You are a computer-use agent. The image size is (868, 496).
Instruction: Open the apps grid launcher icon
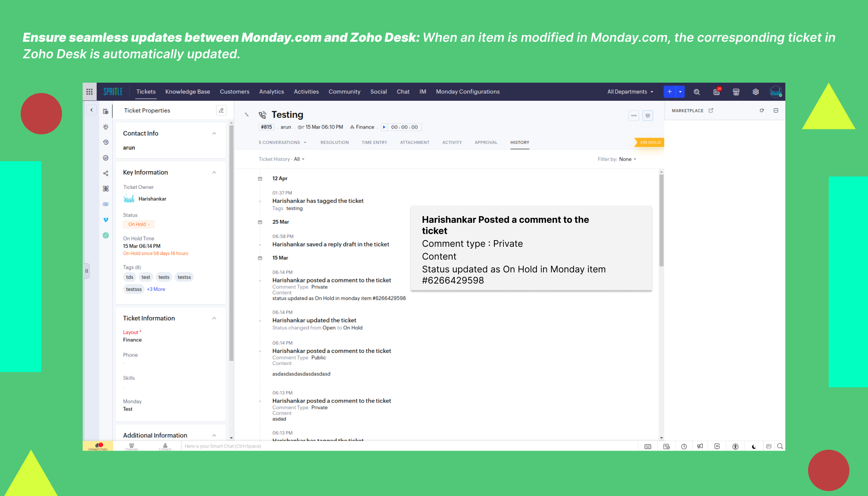[89, 92]
